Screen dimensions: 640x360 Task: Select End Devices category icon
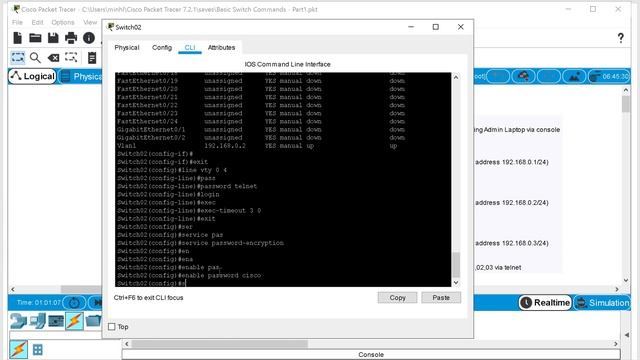[37, 321]
